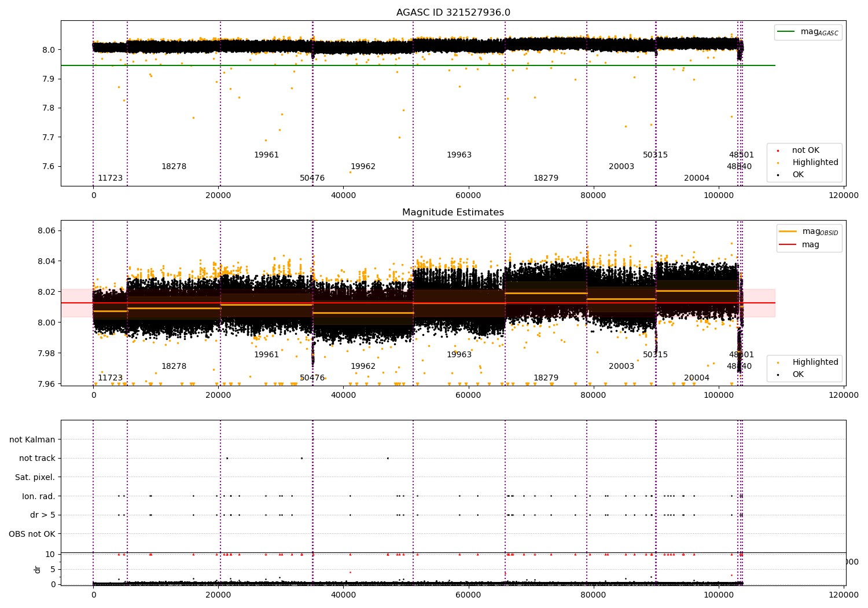Click the 'OBS not OK' axis label
868x608 pixels.
[x=32, y=534]
